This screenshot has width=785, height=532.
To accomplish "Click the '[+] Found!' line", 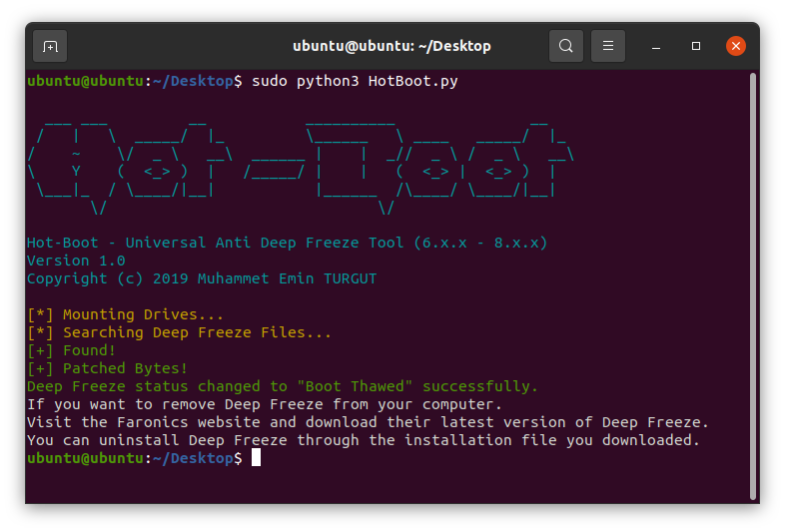I will point(71,350).
